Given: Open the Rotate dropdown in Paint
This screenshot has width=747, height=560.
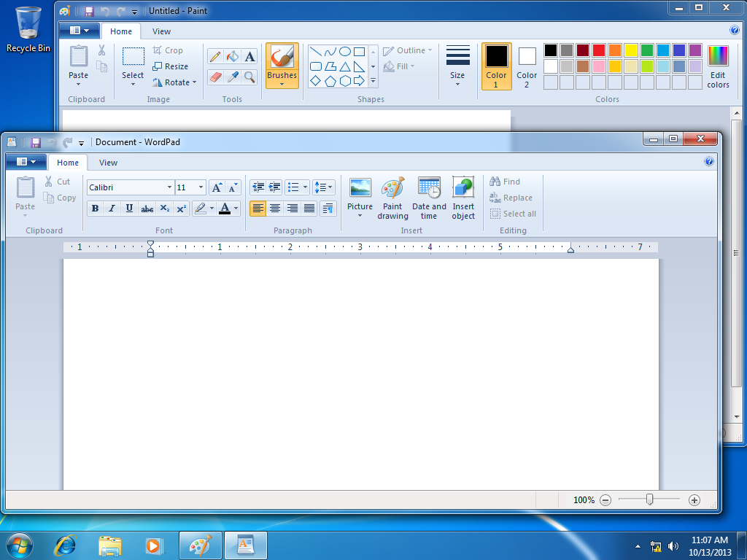Looking at the screenshot, I should [x=174, y=82].
